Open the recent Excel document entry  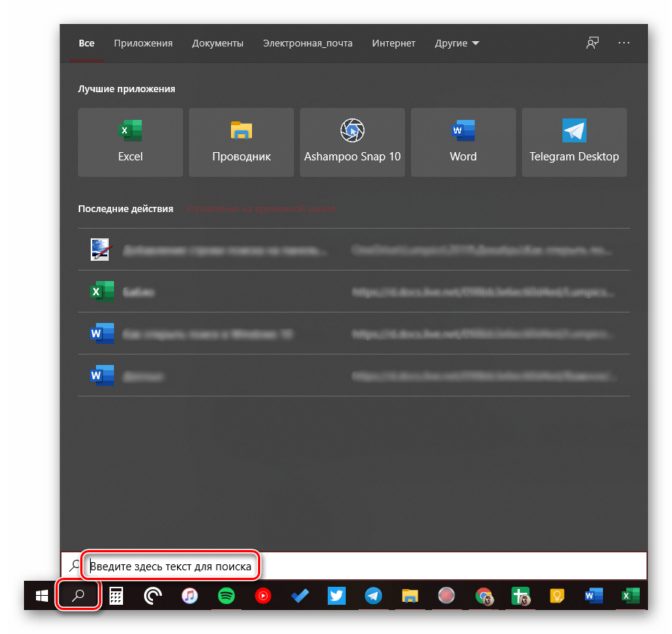point(354,292)
